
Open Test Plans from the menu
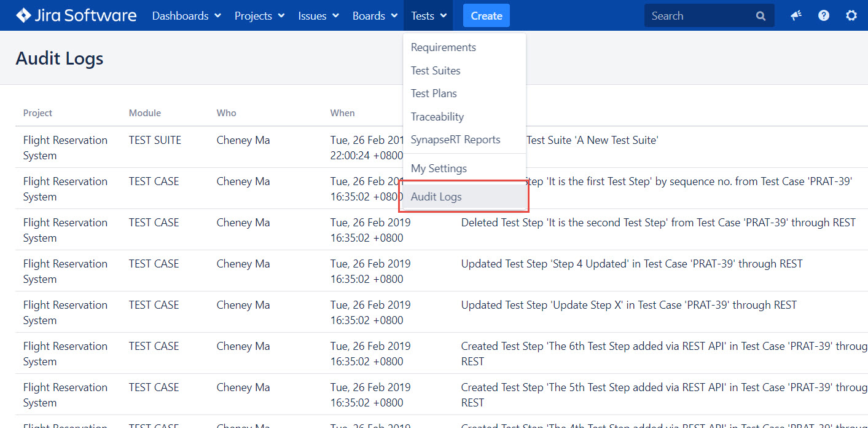point(434,93)
